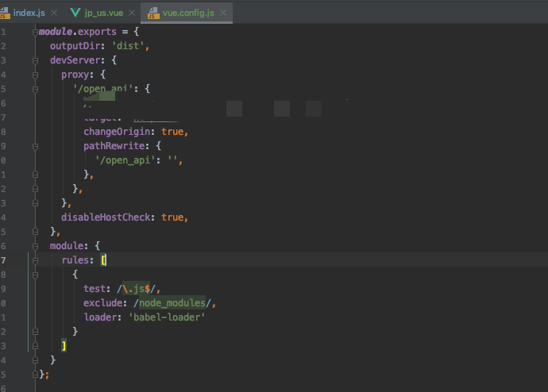The width and height of the screenshot is (548, 392).
Task: Click the true value after changeOrigin
Action: pos(172,132)
